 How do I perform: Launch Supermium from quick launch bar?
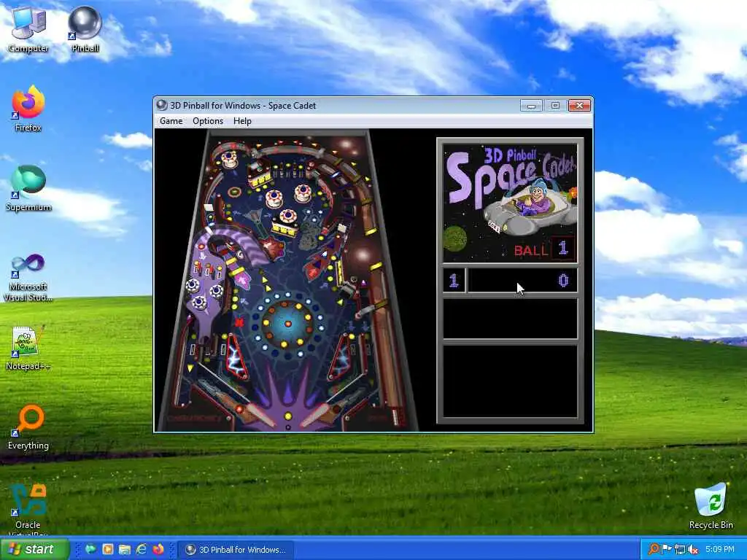(90, 549)
